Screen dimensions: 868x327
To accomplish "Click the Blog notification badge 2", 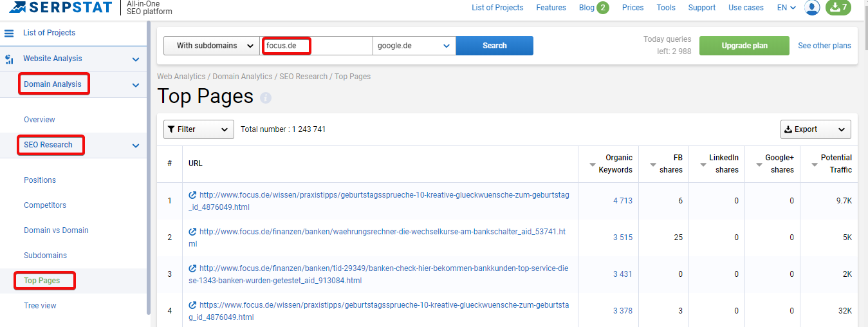I will tap(603, 8).
